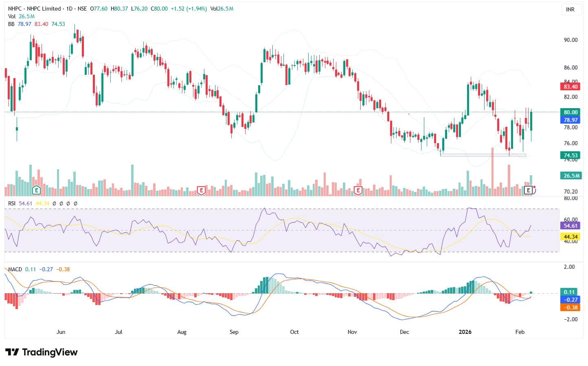Click the Sep label on the time axis
This screenshot has height=366, width=588.
tap(234, 332)
